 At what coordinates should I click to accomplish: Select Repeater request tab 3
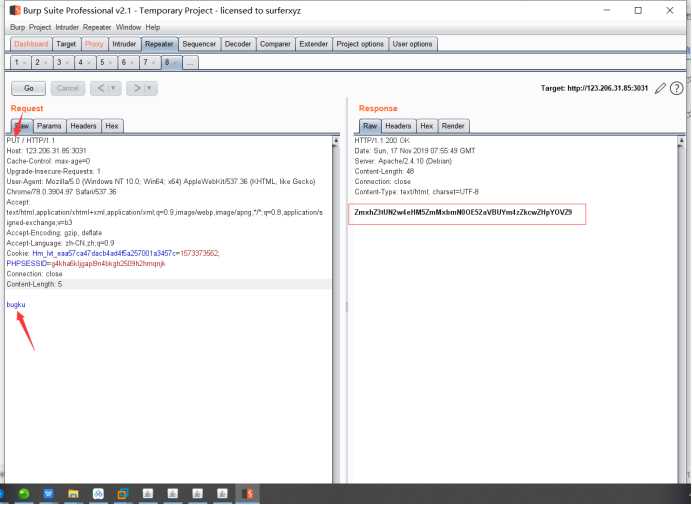point(63,63)
